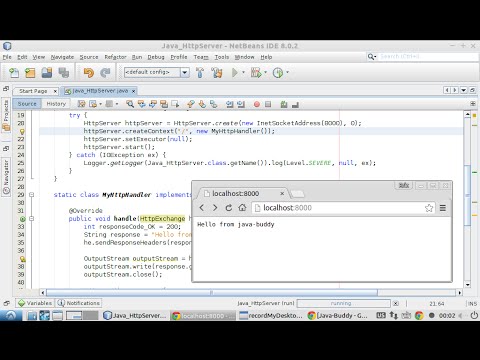Click the browser Home icon
The width and height of the screenshot is (480, 360).
(242, 208)
